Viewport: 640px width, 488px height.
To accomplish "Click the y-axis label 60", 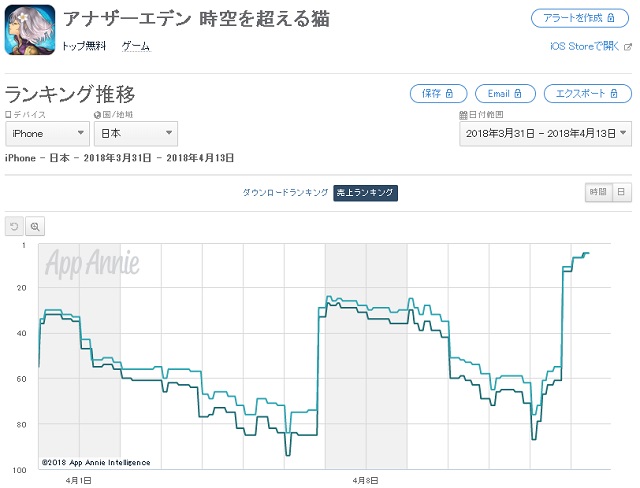I will pos(21,379).
